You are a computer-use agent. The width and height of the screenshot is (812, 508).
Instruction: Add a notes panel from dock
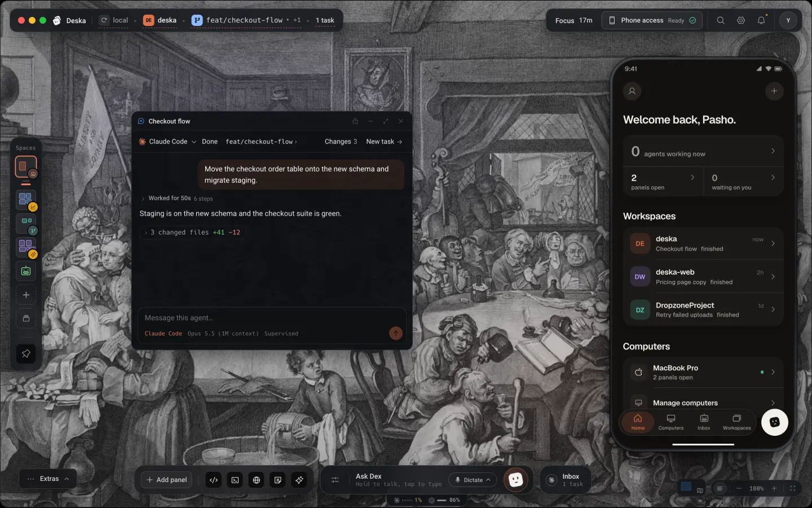click(278, 480)
